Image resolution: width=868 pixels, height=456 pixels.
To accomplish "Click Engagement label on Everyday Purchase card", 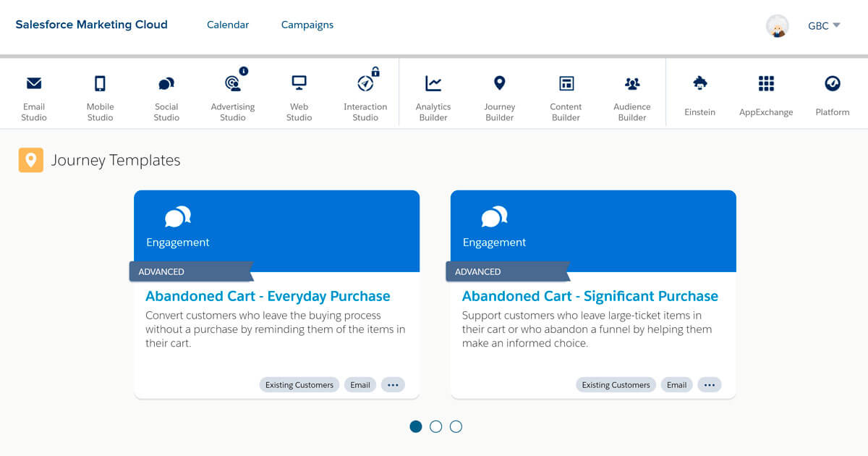I will (178, 242).
